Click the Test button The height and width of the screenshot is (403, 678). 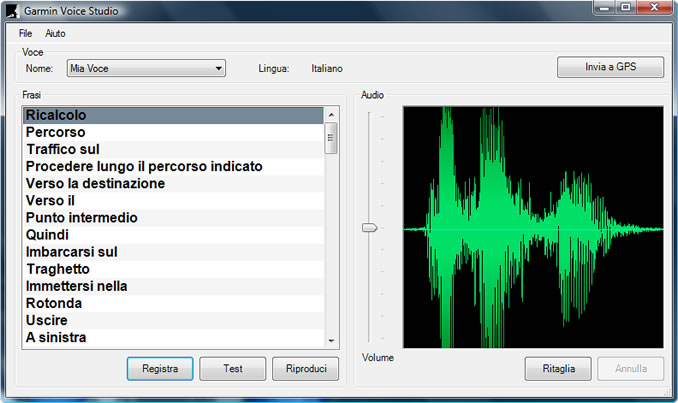coord(233,369)
